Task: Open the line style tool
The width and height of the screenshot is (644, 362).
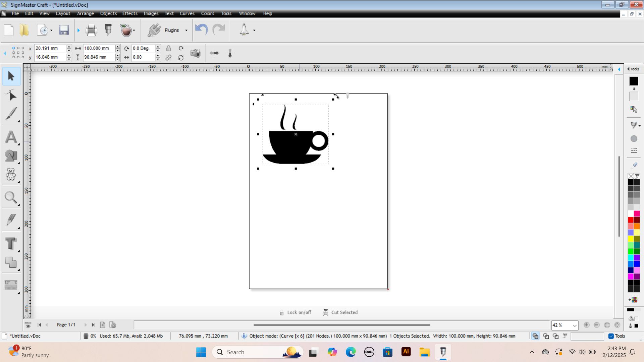Action: pos(634,151)
